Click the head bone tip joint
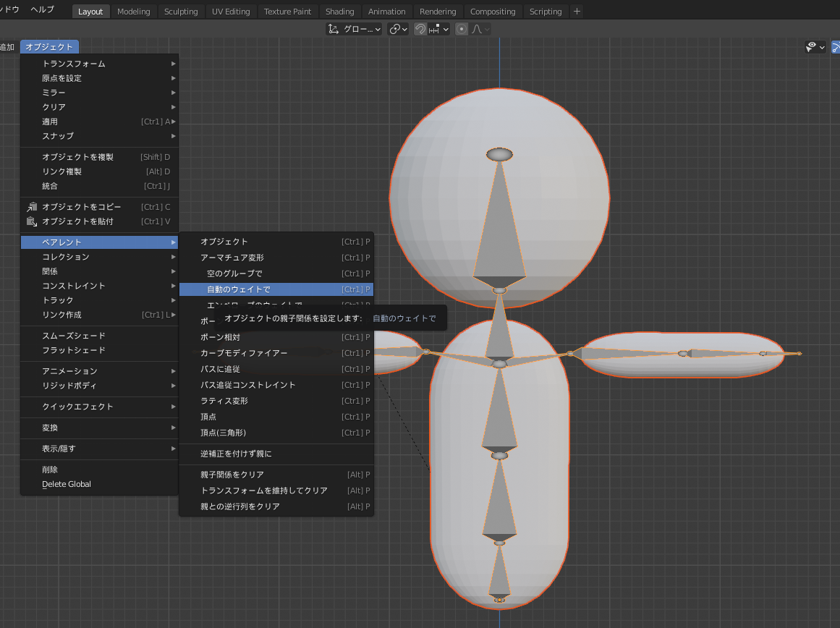840x628 pixels. pos(499,154)
